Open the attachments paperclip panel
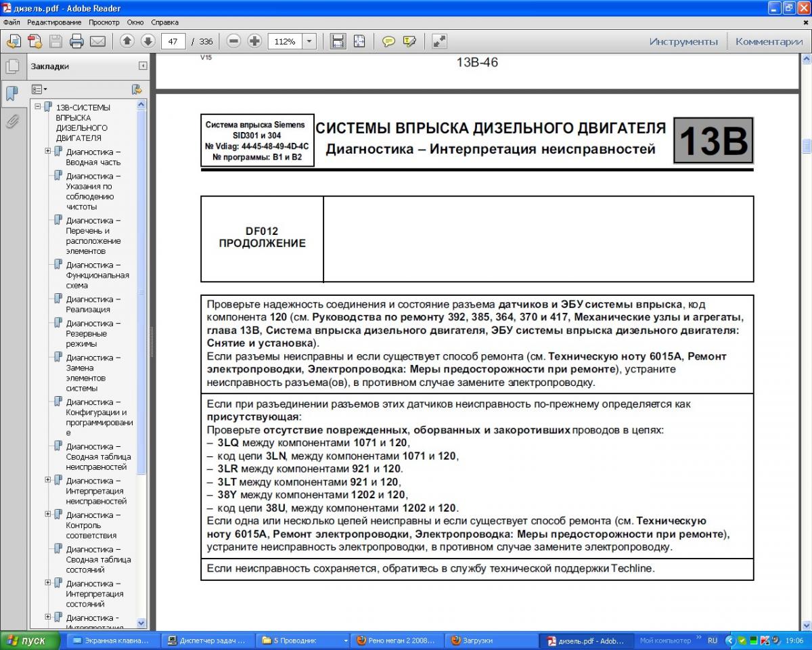This screenshot has height=650, width=812. click(x=12, y=121)
